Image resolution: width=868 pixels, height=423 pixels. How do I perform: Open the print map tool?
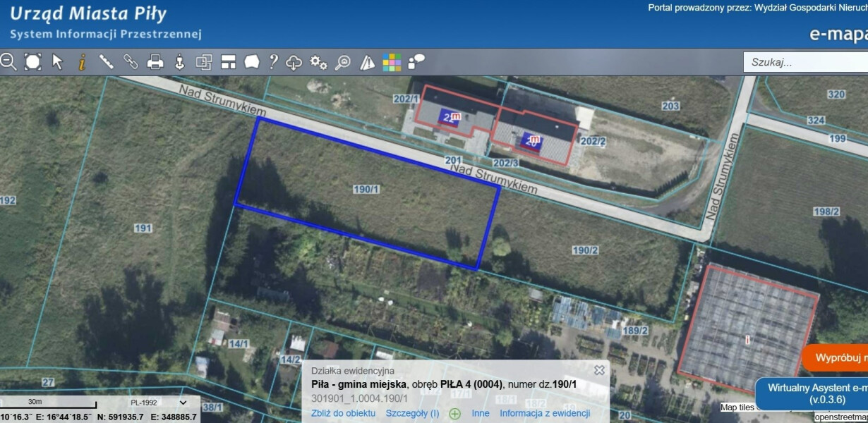(155, 62)
